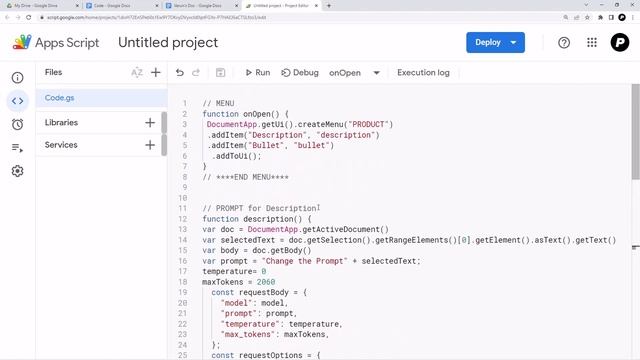Screen dimensions: 640x360
Task: Start Debug on the selected function
Action: click(300, 73)
